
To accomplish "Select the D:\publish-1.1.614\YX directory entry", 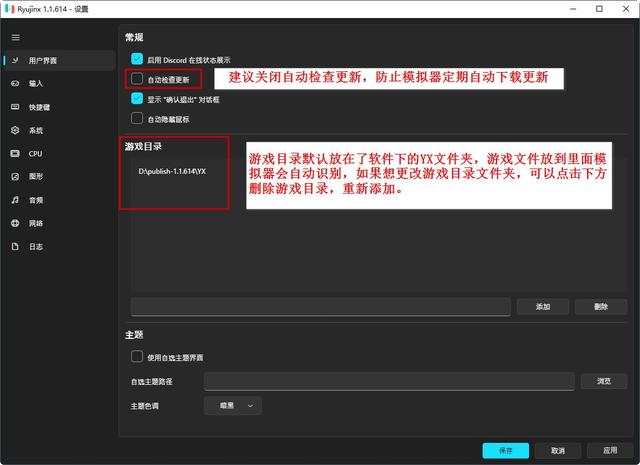I will point(172,171).
